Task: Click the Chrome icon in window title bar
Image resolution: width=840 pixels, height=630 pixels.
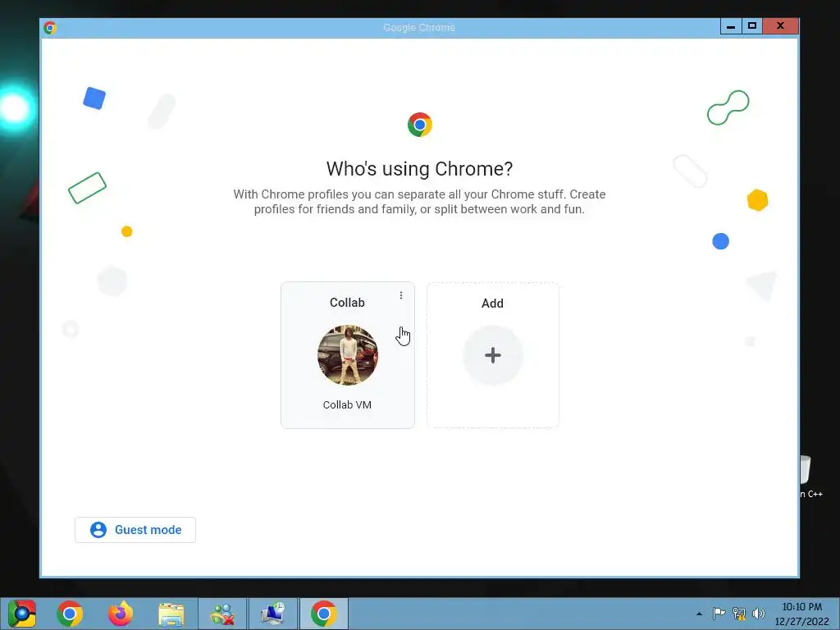Action: 50,27
